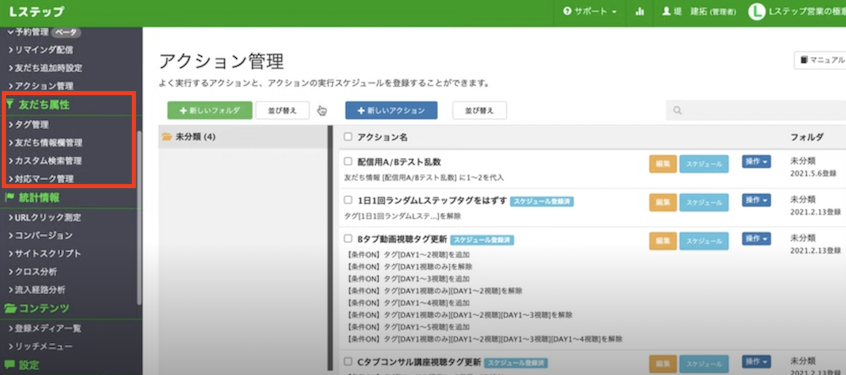Click the green 新しいフォルダ button
The image size is (846, 375).
coord(210,110)
